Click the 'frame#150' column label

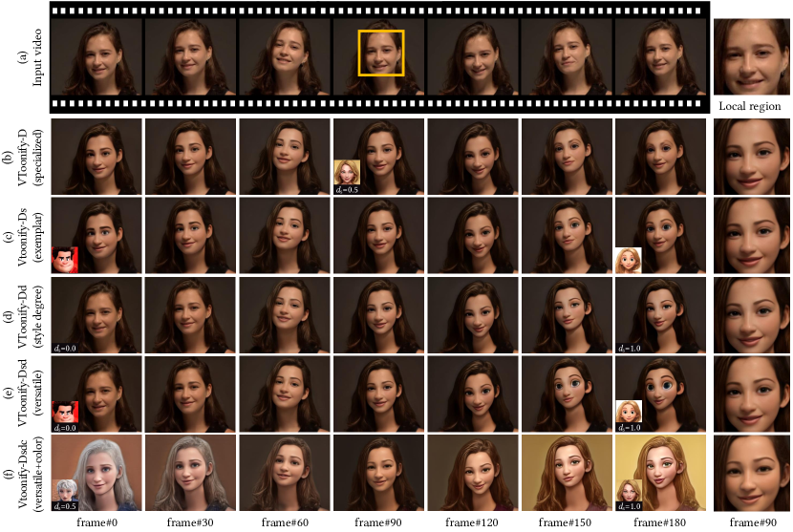click(x=565, y=522)
